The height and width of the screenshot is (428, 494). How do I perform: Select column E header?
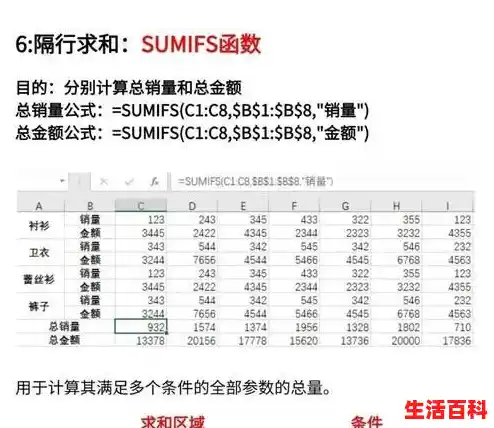coord(243,206)
